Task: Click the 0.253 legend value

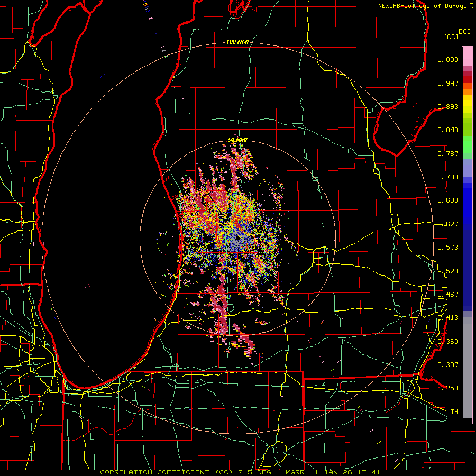Action: tap(448, 388)
